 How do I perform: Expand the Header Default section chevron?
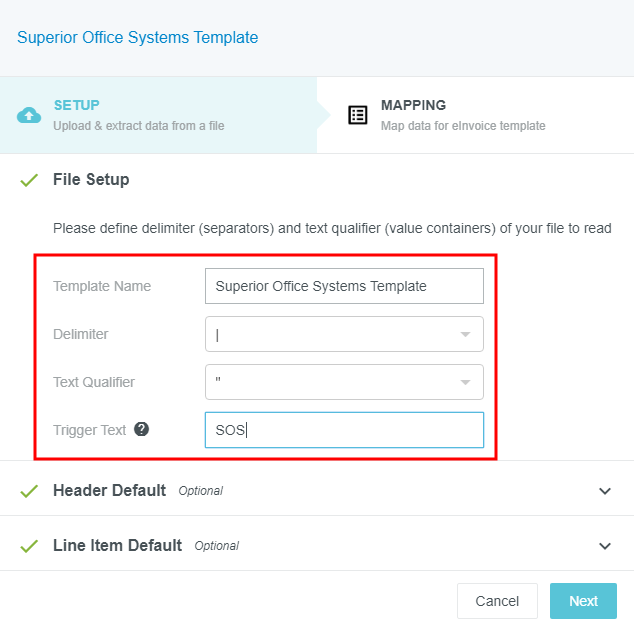[x=604, y=491]
